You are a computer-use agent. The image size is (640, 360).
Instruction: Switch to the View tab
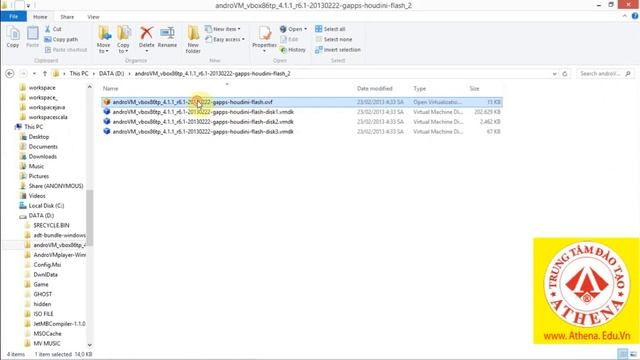(x=93, y=17)
